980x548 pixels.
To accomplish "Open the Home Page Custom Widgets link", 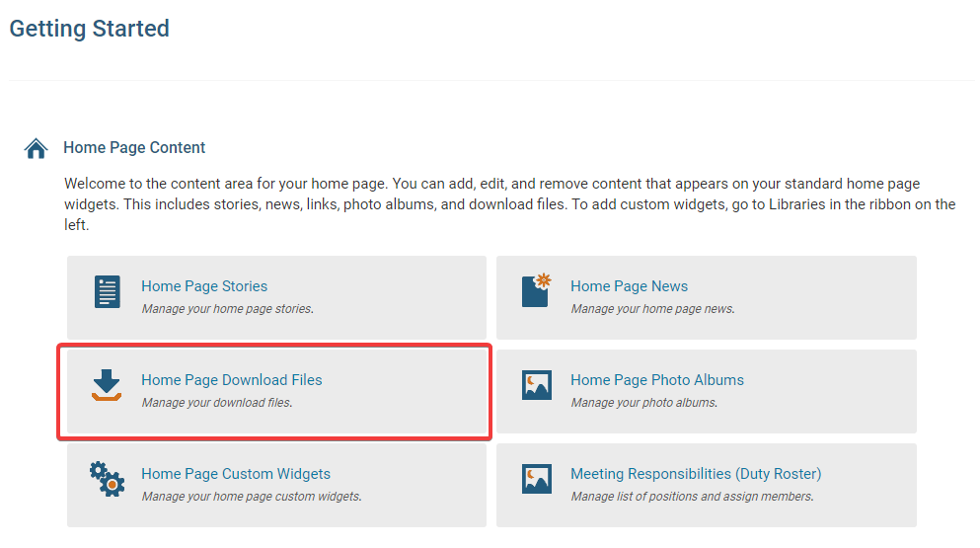I will pyautogui.click(x=236, y=474).
